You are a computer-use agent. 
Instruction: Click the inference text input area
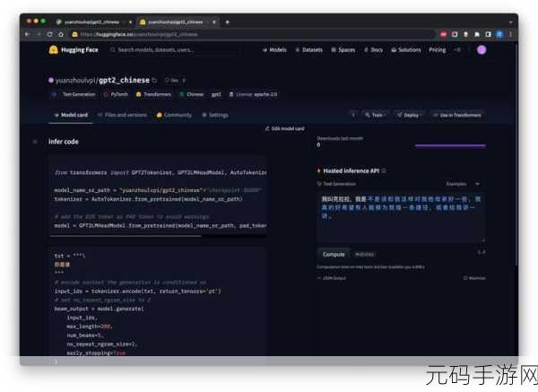[x=401, y=218]
